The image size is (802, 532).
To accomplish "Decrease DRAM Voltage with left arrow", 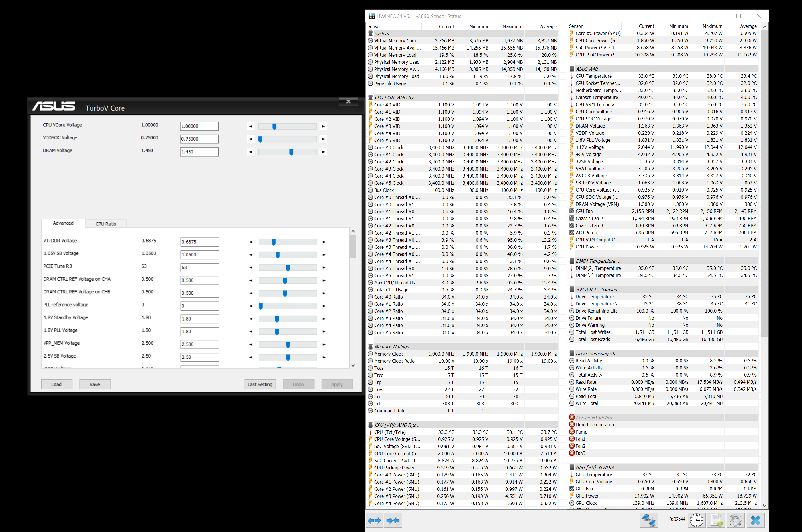I will (x=251, y=152).
